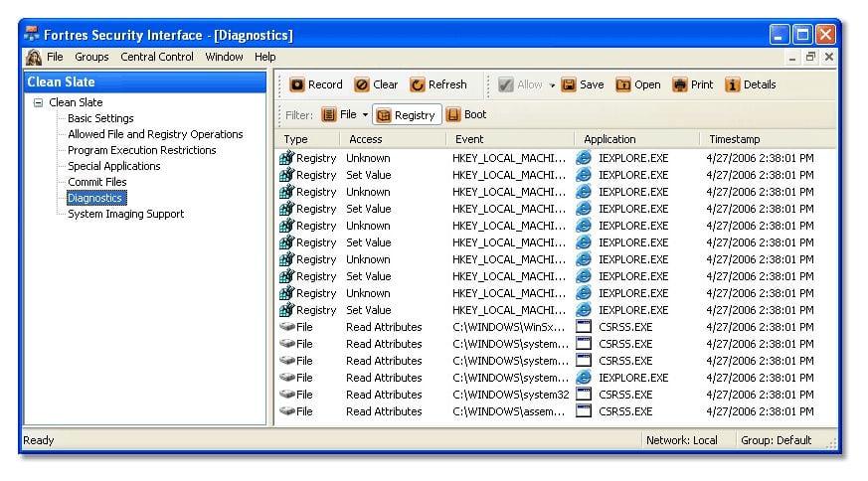Start logging with the Record button
Screen dimensions: 868x481
(x=316, y=84)
